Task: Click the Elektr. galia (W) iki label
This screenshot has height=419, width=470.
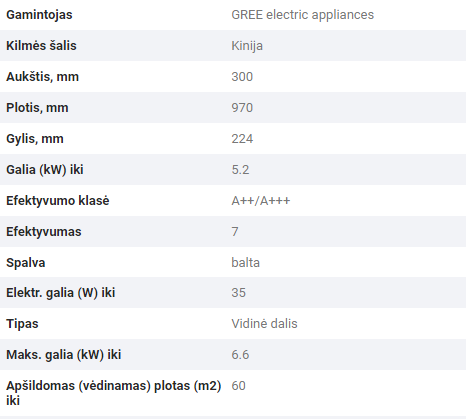Action: (61, 293)
